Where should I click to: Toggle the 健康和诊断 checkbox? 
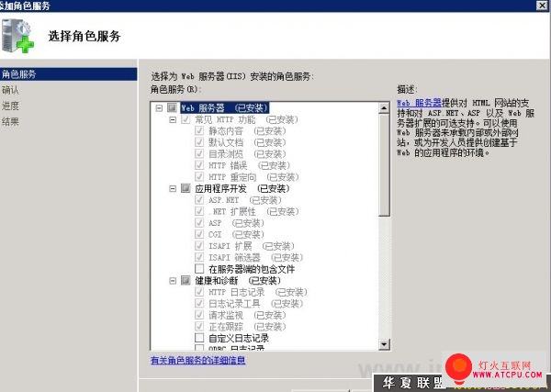(x=186, y=280)
